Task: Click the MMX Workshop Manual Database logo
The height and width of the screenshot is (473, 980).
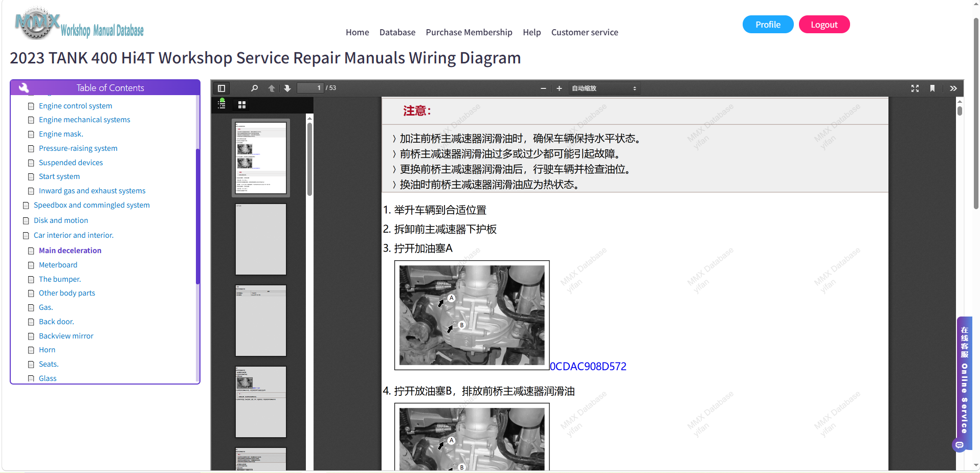Action: click(79, 24)
